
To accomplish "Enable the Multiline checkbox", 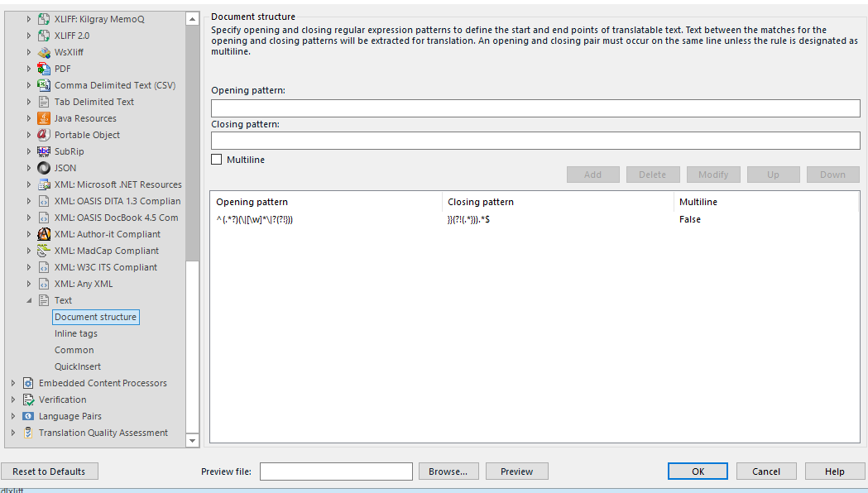I will (x=217, y=160).
